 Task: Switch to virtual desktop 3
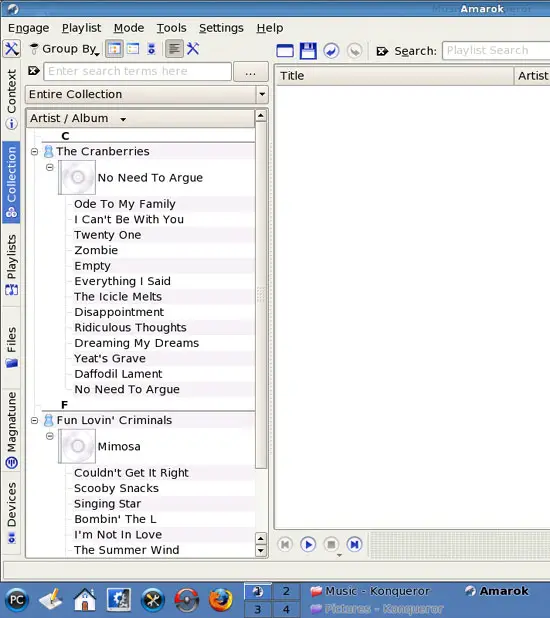pyautogui.click(x=257, y=609)
